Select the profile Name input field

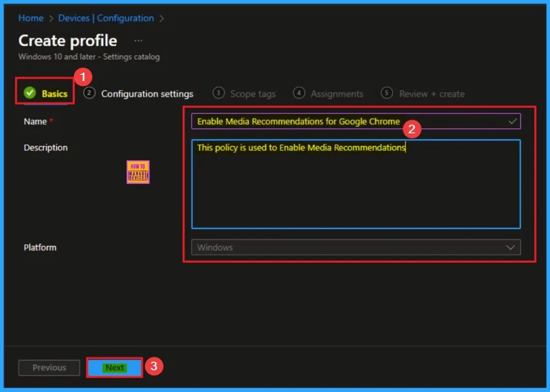(x=322, y=121)
